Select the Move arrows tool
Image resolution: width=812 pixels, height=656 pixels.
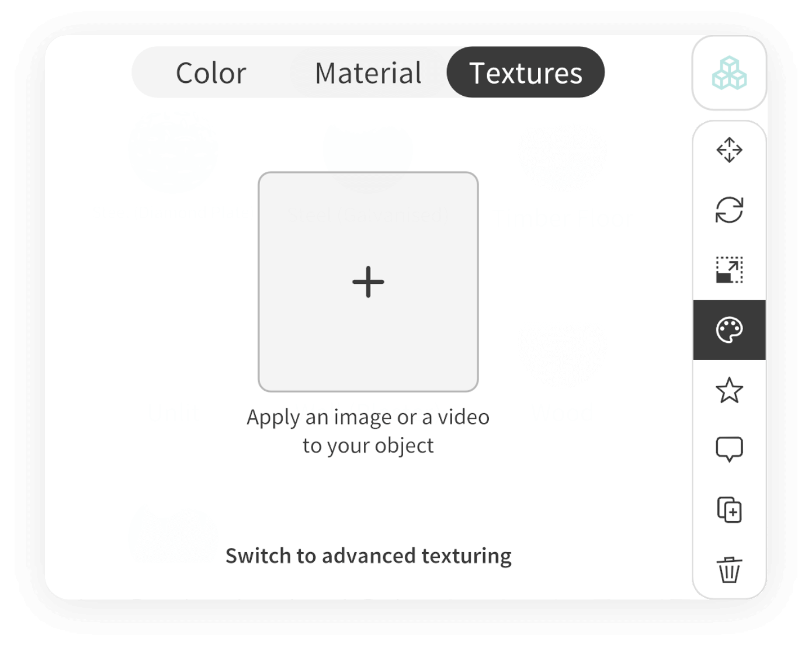[x=729, y=150]
